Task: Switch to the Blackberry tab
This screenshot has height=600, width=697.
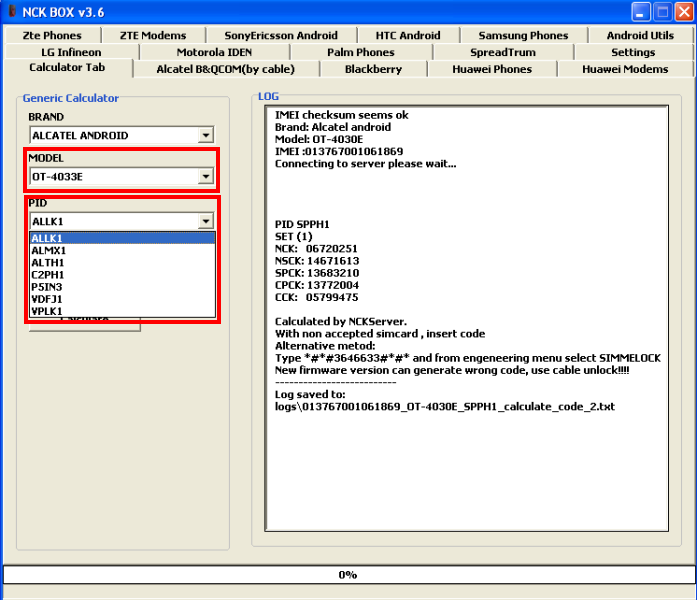Action: coord(373,69)
